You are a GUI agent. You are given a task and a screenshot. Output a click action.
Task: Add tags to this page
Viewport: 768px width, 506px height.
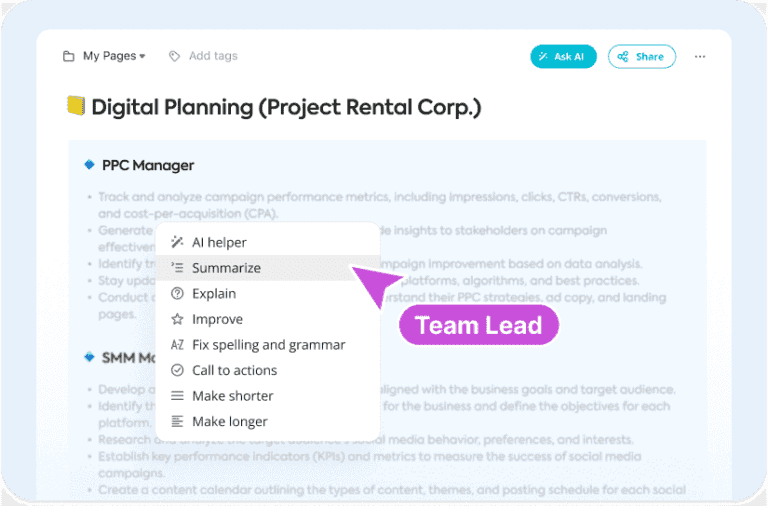[212, 57]
